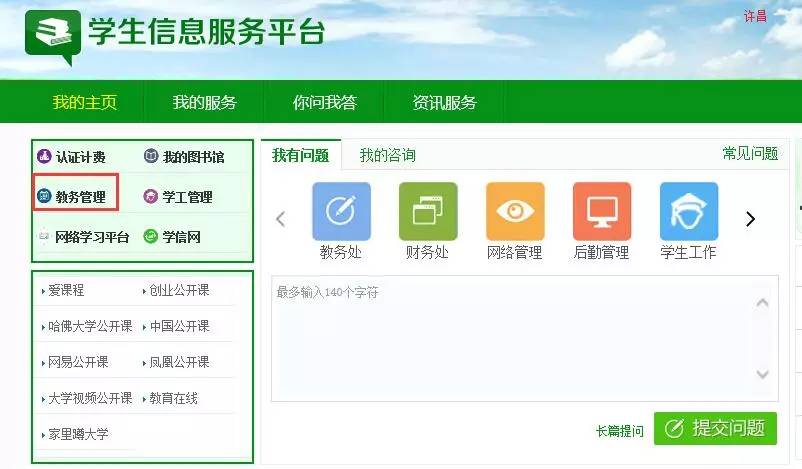The width and height of the screenshot is (802, 469).
Task: Click the purple 学工管理 icon
Action: click(151, 196)
